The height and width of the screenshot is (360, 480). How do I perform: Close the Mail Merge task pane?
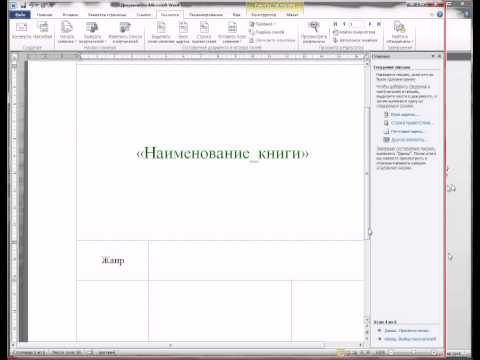[439, 56]
